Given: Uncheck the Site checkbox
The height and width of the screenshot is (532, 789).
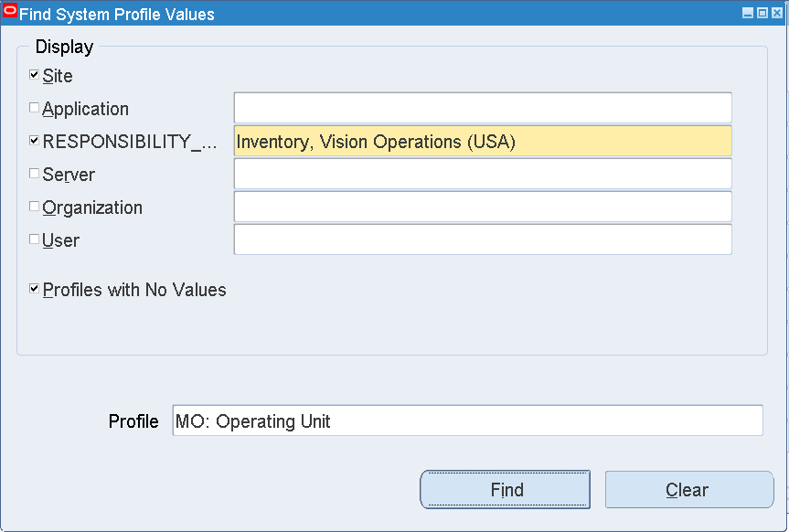Looking at the screenshot, I should point(35,75).
